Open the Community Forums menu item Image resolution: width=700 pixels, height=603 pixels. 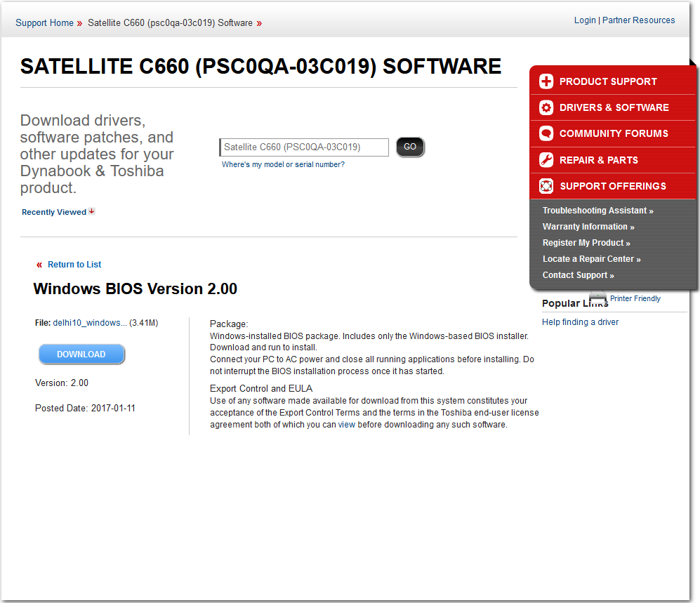[x=612, y=133]
